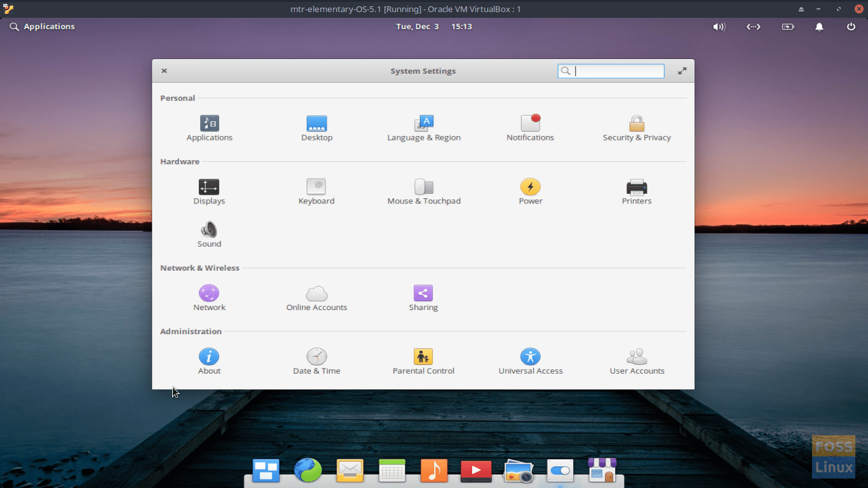Open the session power menu indicator

click(x=851, y=27)
